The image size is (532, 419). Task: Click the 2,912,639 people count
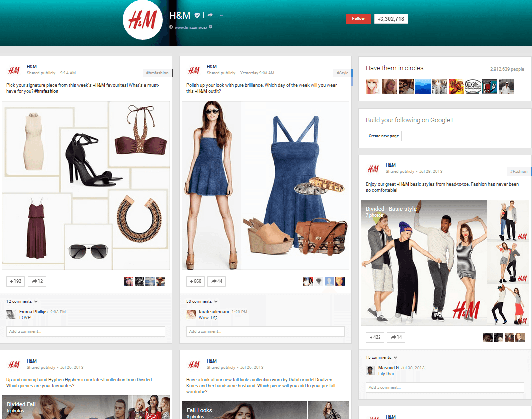click(x=507, y=69)
